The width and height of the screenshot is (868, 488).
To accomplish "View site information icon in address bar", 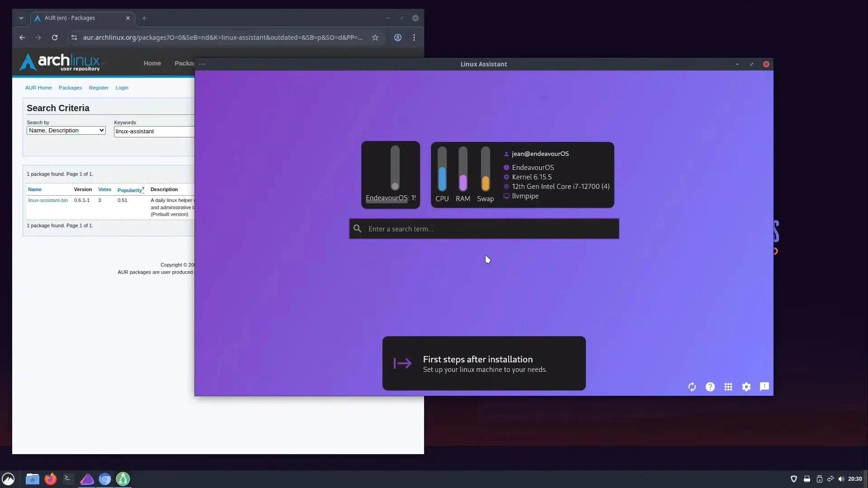I will [x=74, y=38].
